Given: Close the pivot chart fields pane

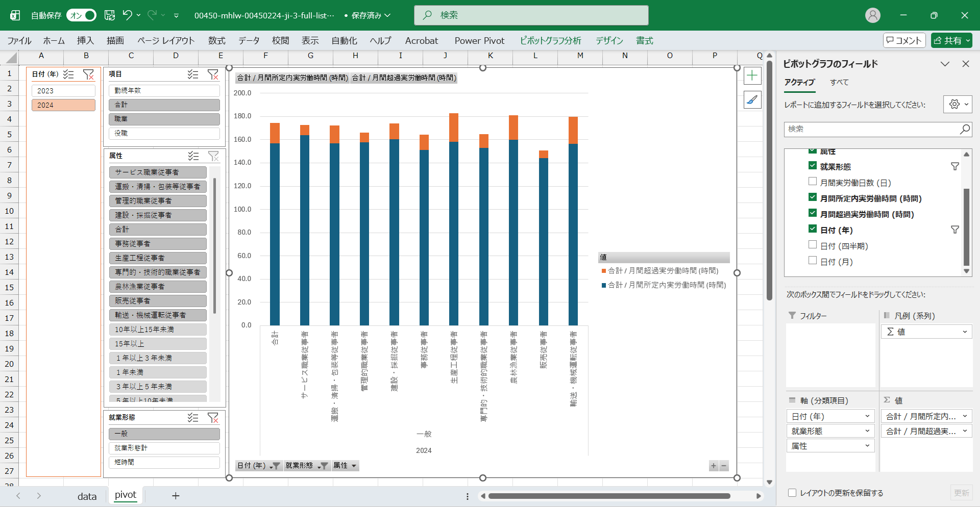Looking at the screenshot, I should pos(965,64).
